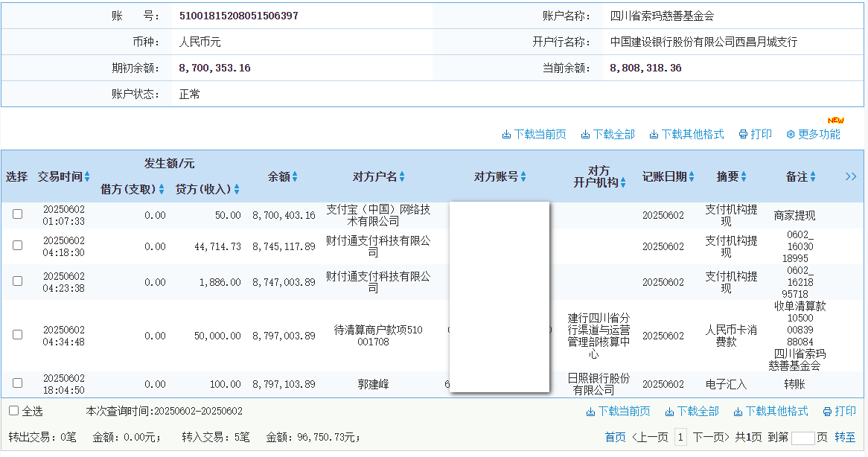The image size is (868, 457).
Task: Click bottom 打印 link
Action: tap(846, 412)
